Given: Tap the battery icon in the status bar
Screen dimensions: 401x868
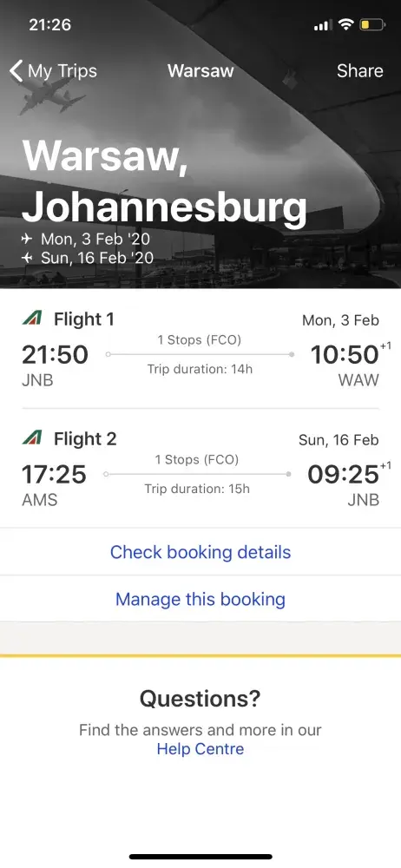Looking at the screenshot, I should point(372,25).
